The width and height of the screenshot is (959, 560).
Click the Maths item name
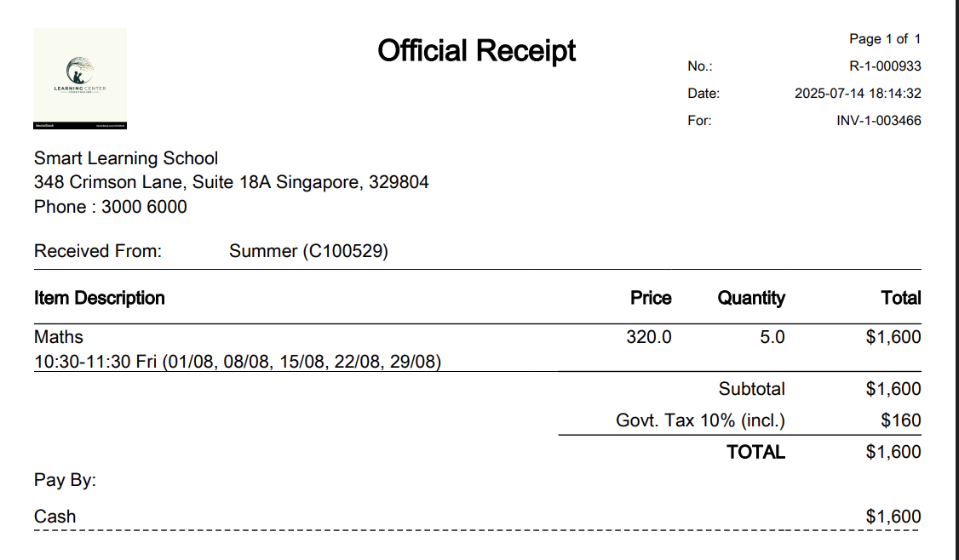[x=59, y=337]
